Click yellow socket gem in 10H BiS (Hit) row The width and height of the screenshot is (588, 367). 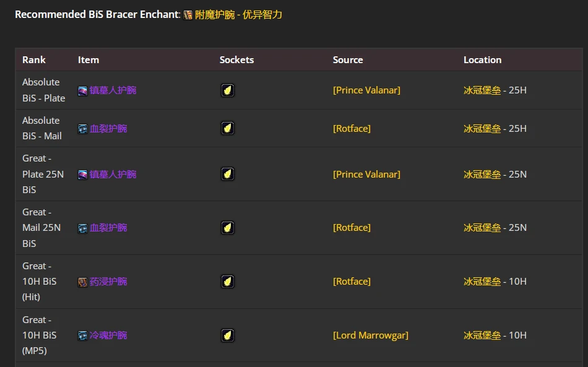(x=228, y=282)
